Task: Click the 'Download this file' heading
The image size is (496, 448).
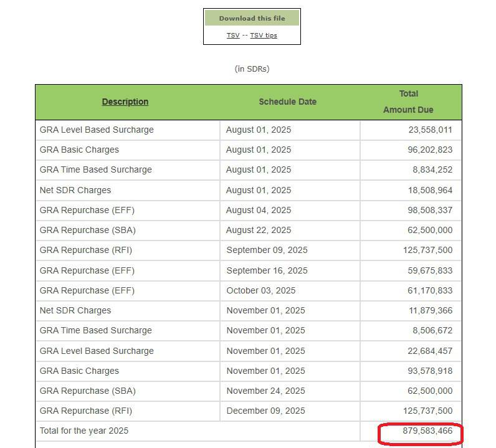Action: pyautogui.click(x=252, y=19)
